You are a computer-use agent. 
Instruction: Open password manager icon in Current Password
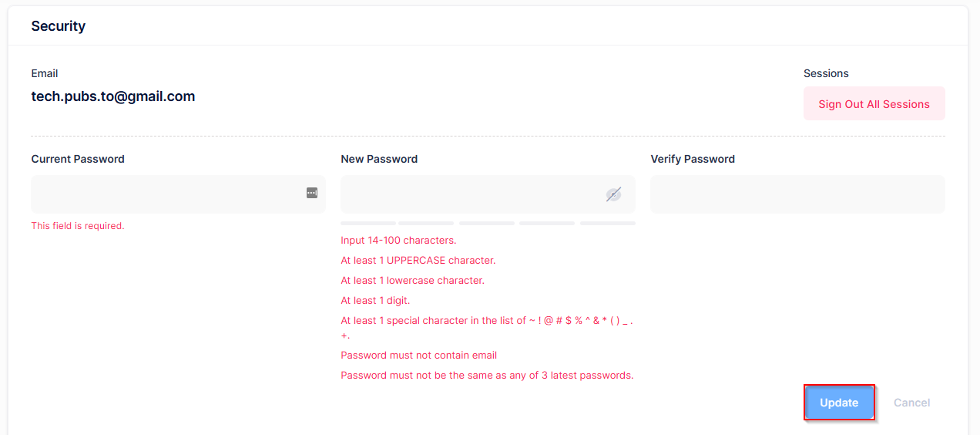(x=312, y=193)
